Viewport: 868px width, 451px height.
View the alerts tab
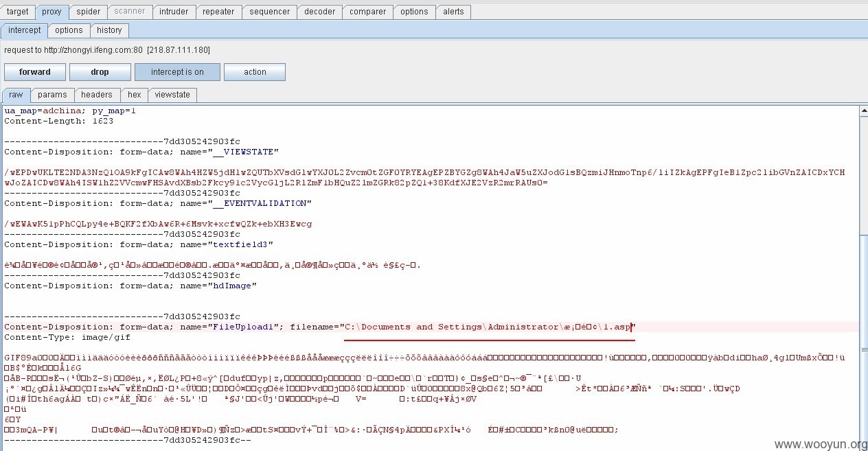pos(453,12)
